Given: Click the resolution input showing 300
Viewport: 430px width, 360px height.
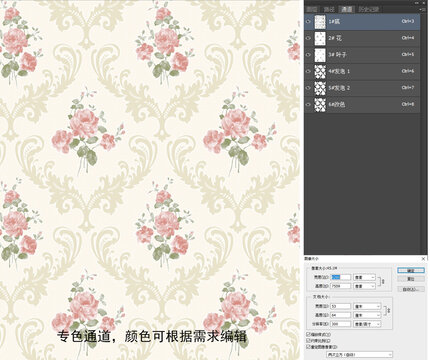Looking at the screenshot, I should click(341, 324).
